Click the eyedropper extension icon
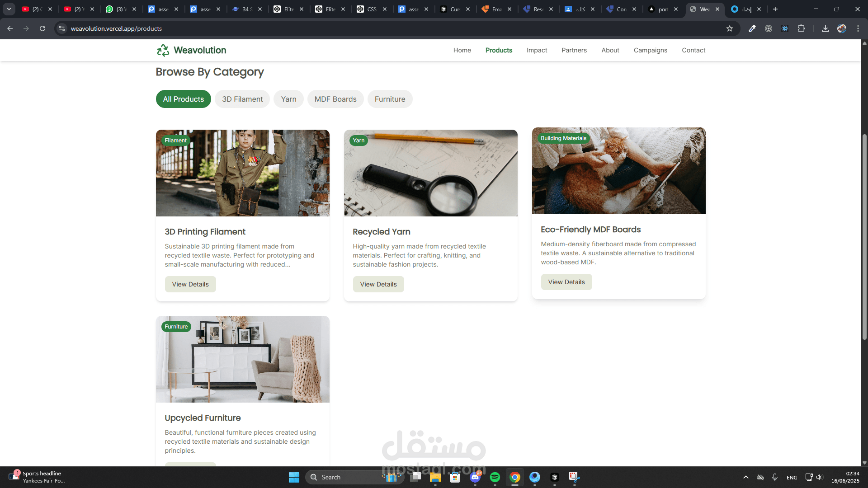 click(x=752, y=28)
